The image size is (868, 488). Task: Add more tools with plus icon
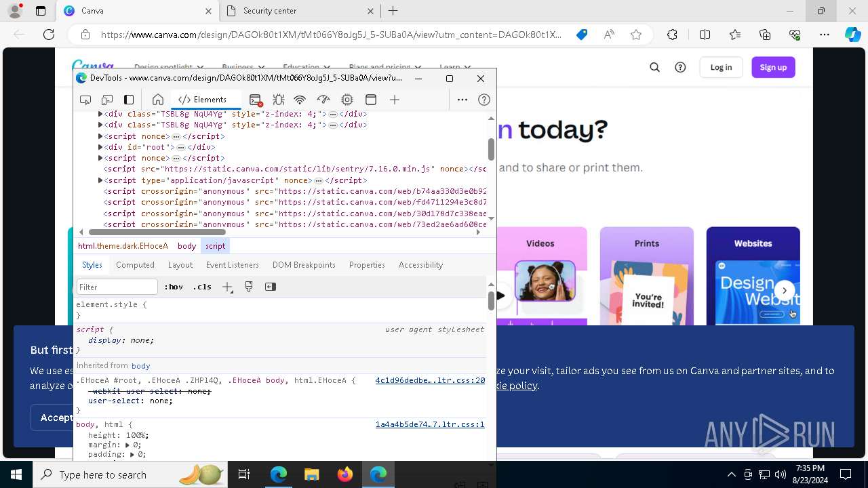pyautogui.click(x=395, y=100)
